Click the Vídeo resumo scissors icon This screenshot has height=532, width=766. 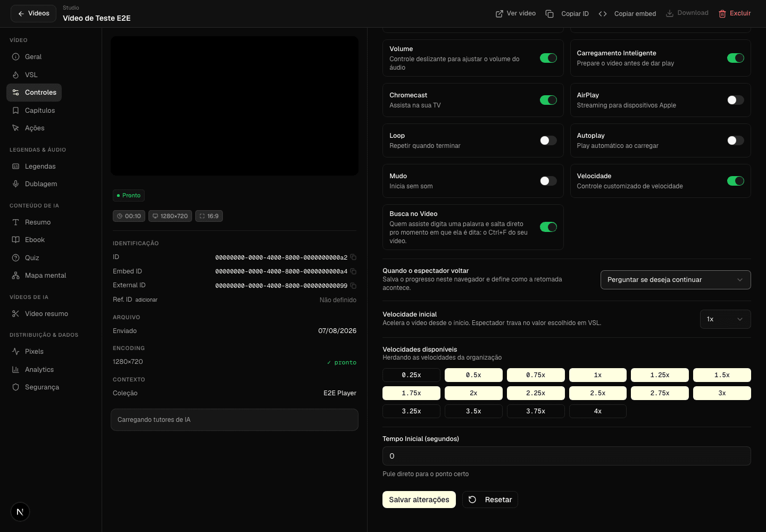click(x=16, y=314)
